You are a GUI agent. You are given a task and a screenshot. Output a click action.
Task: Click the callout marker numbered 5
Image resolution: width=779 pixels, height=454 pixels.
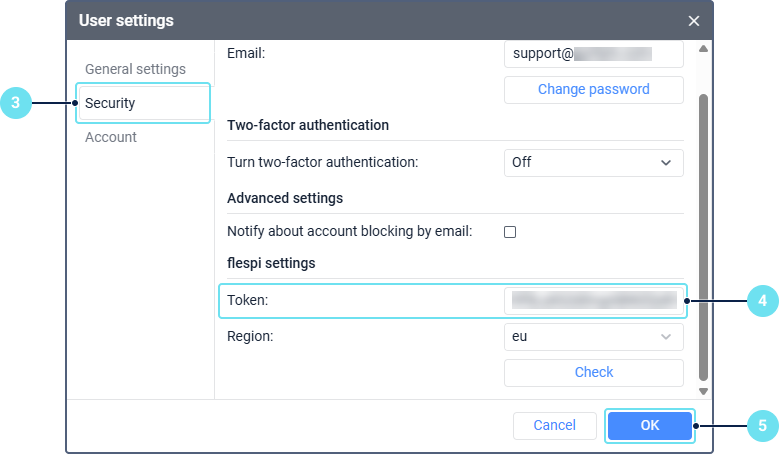[x=763, y=425]
